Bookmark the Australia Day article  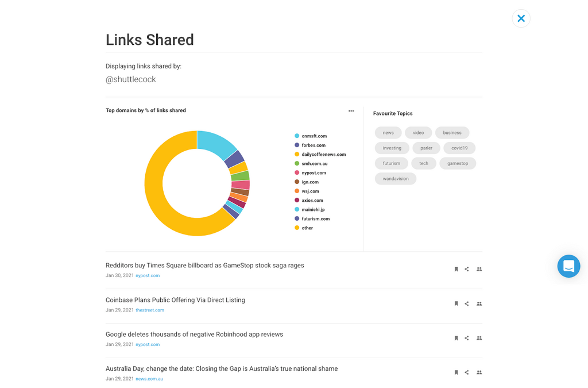pos(457,372)
